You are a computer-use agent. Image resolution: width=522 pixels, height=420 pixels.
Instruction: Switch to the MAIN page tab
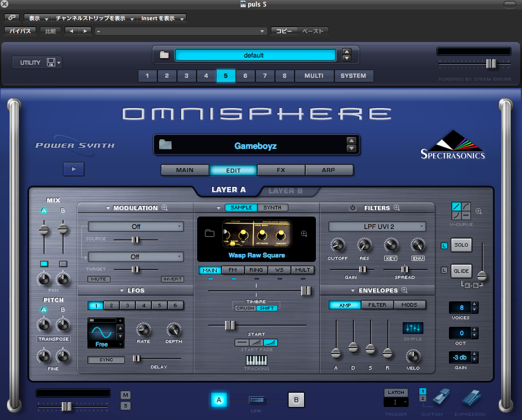185,170
